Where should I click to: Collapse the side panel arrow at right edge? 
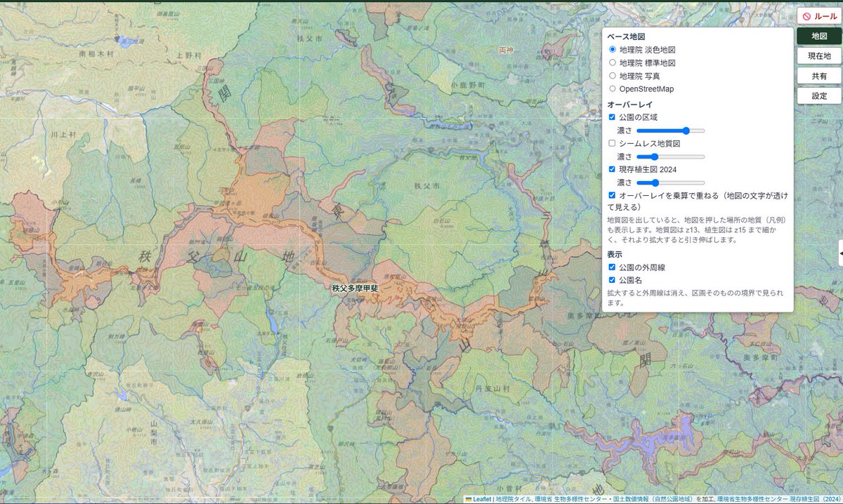pos(841,253)
